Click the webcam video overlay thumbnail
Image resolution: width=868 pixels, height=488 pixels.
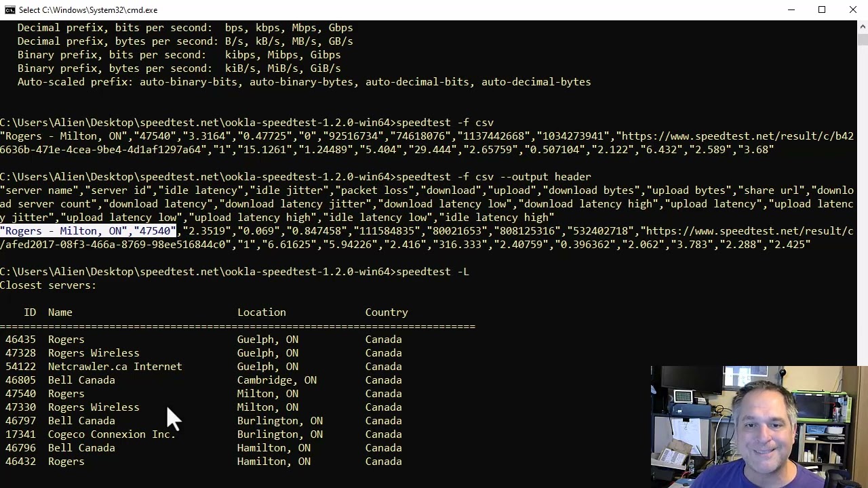point(759,427)
